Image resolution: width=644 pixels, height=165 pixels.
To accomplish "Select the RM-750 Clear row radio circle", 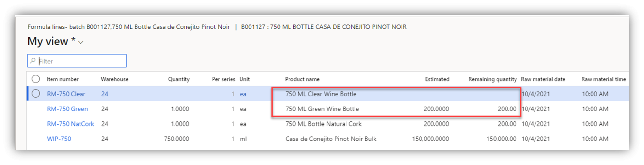I will pos(36,94).
